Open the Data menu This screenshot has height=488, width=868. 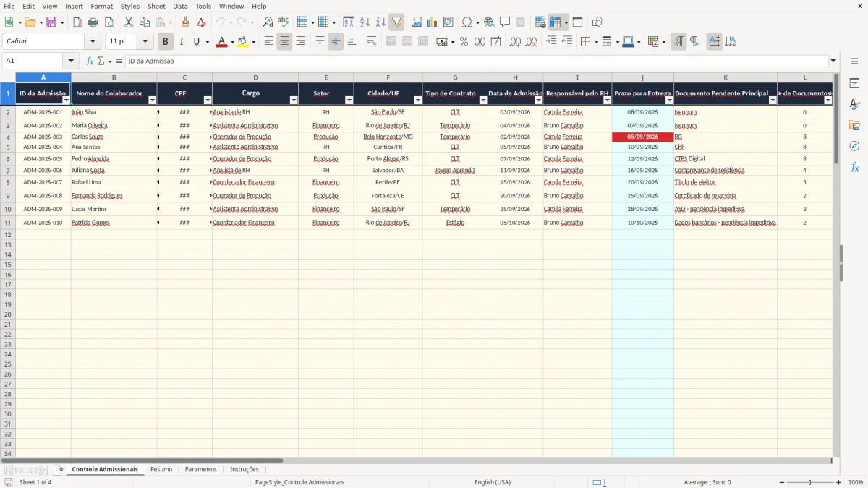tap(180, 6)
